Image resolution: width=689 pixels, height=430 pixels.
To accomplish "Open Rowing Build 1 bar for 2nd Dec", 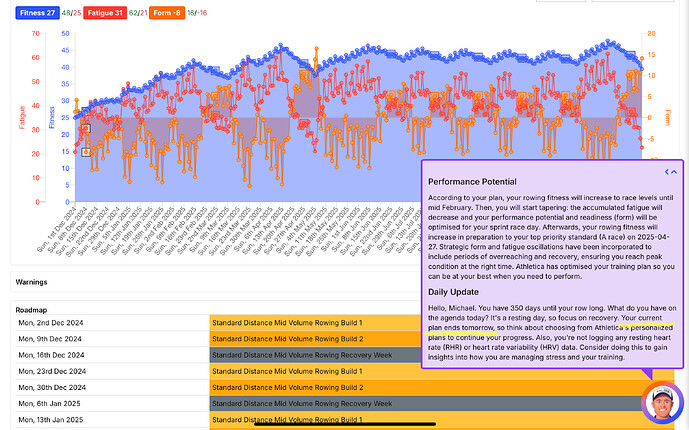I will click(315, 323).
